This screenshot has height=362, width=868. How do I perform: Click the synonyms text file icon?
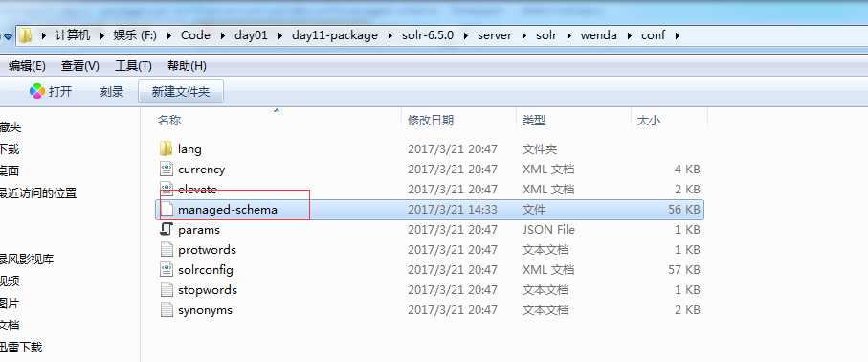point(167,310)
